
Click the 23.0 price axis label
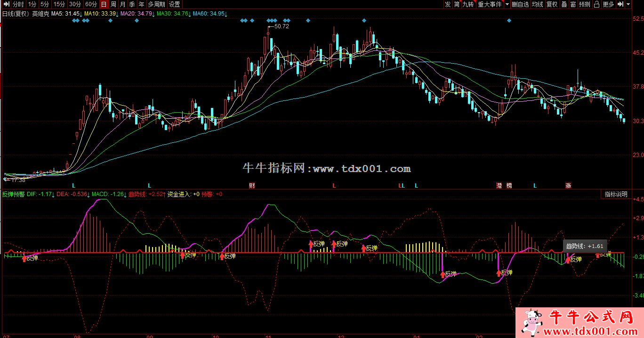pos(638,155)
